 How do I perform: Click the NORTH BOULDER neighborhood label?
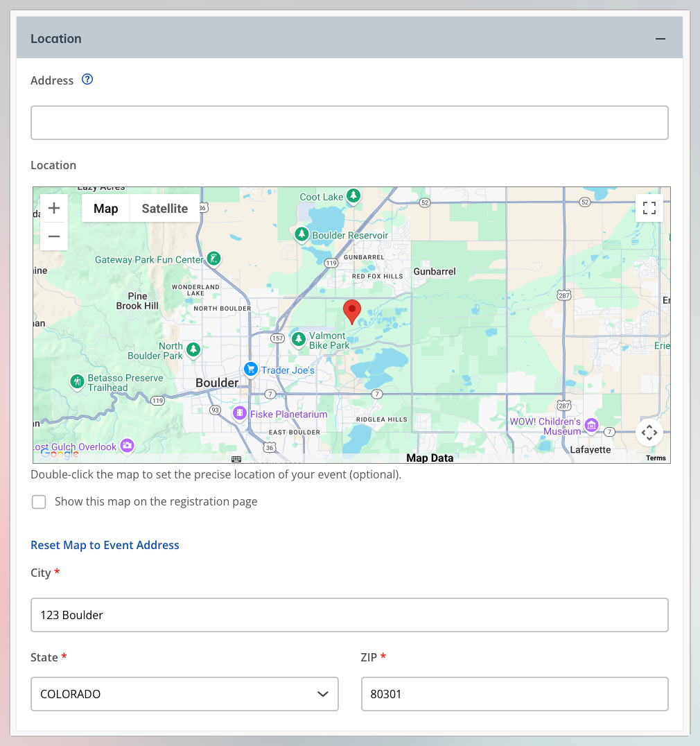(222, 309)
